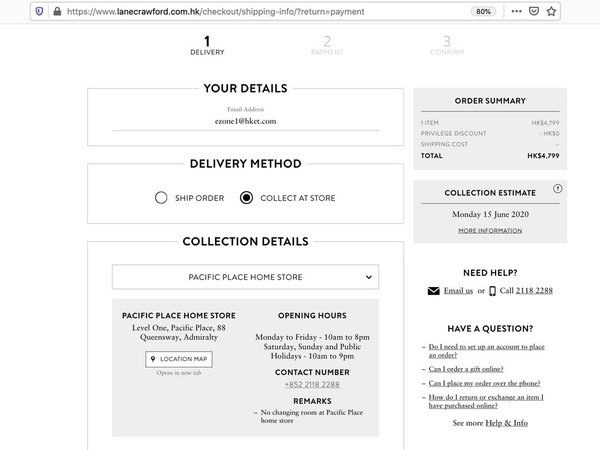Click the padlock site security icon

[x=56, y=12]
